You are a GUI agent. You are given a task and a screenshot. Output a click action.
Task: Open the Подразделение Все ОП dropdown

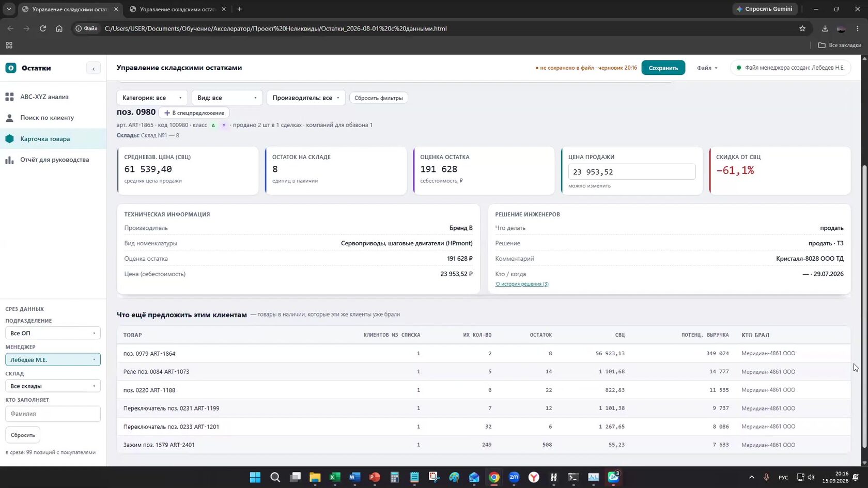(x=53, y=333)
